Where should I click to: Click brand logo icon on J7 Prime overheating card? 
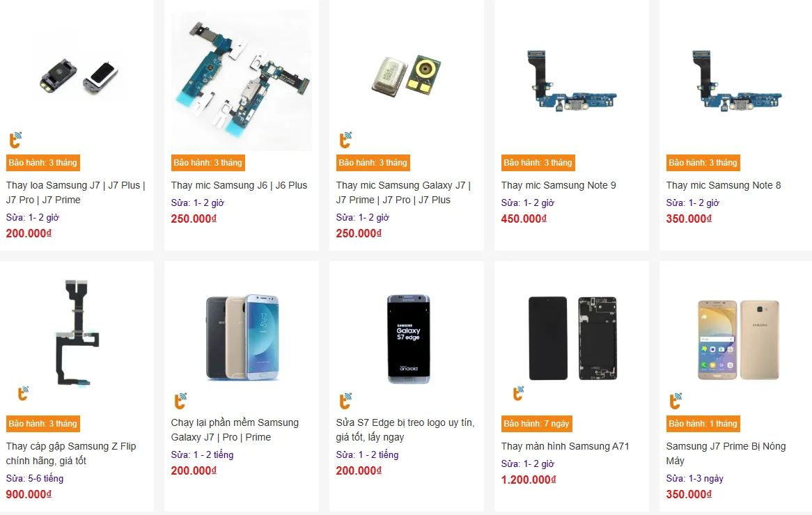pos(676,401)
